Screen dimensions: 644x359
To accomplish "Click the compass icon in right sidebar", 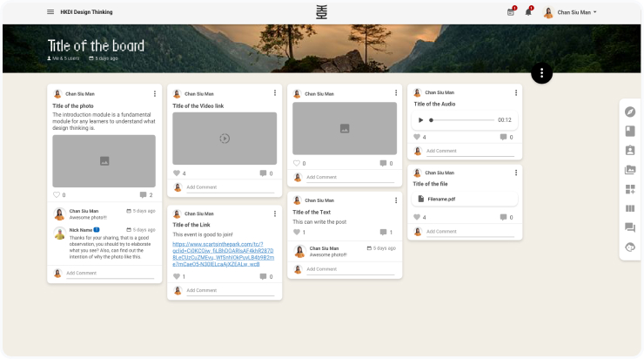I will point(630,112).
